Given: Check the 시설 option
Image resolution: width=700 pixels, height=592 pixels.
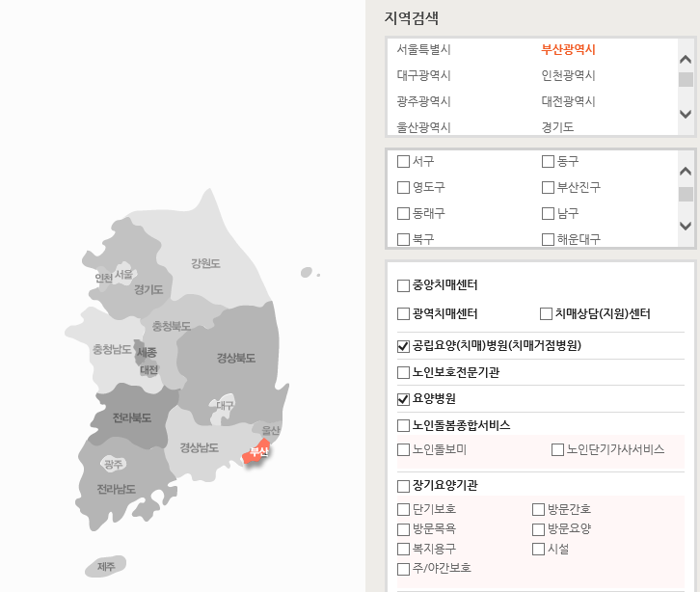Looking at the screenshot, I should [538, 550].
